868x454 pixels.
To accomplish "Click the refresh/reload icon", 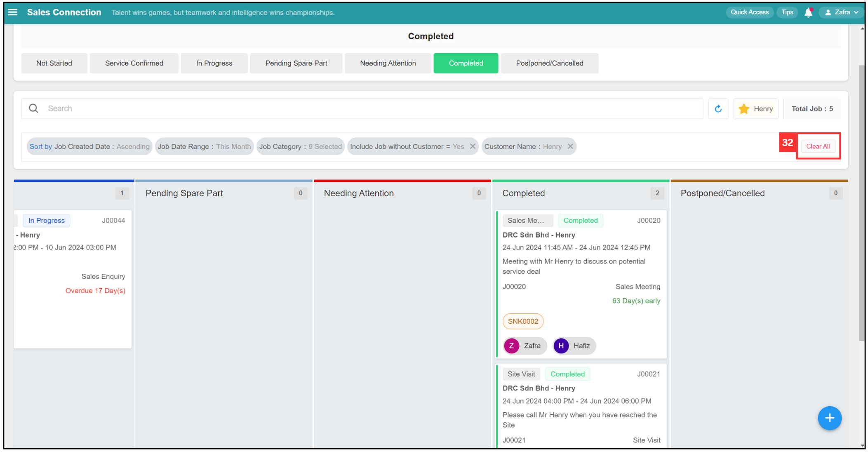I will coord(718,108).
